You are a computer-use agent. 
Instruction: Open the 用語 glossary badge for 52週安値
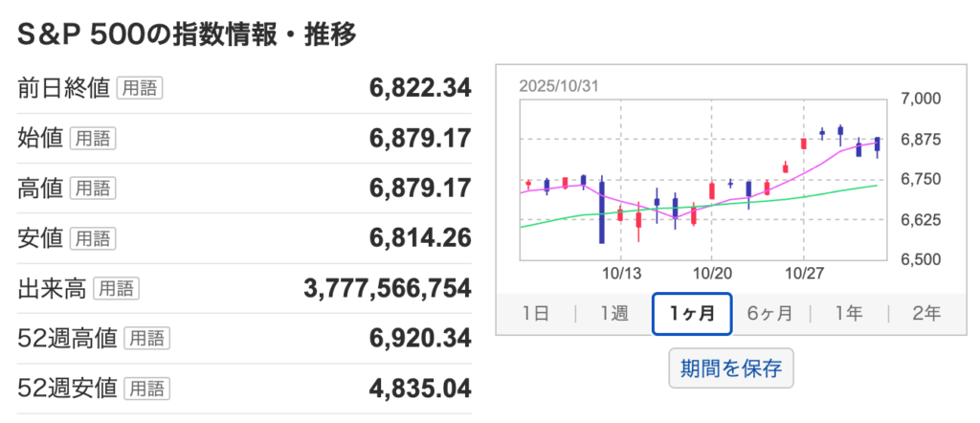[x=146, y=388]
